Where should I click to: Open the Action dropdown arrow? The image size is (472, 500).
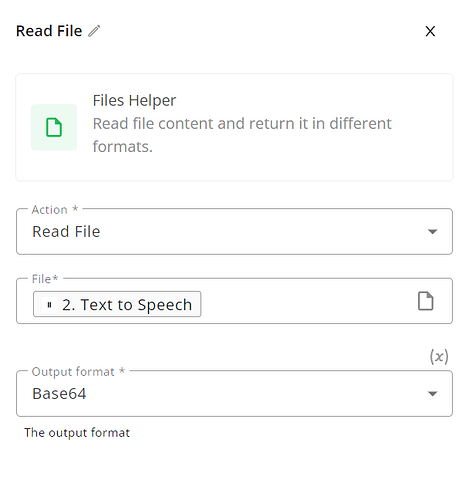tap(432, 232)
